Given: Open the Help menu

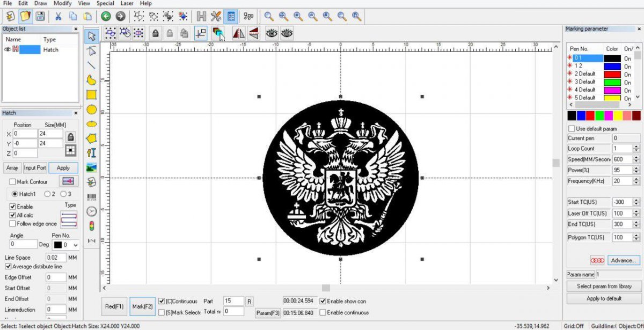Looking at the screenshot, I should click(x=146, y=3).
